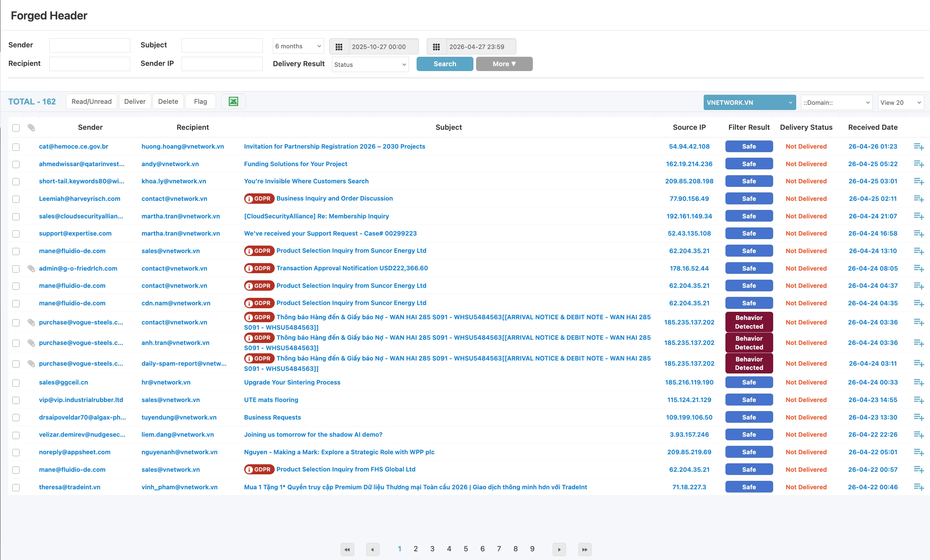
Task: Check the ahmedwissar@qatarinvest row checkbox
Action: [16, 164]
